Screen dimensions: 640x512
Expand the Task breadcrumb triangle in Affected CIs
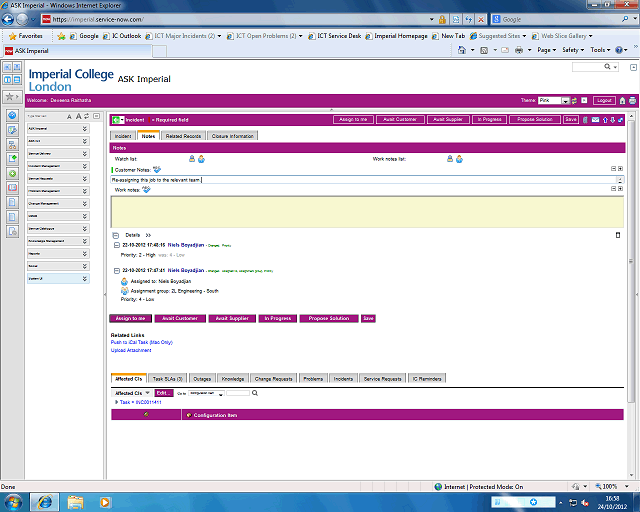tap(116, 402)
